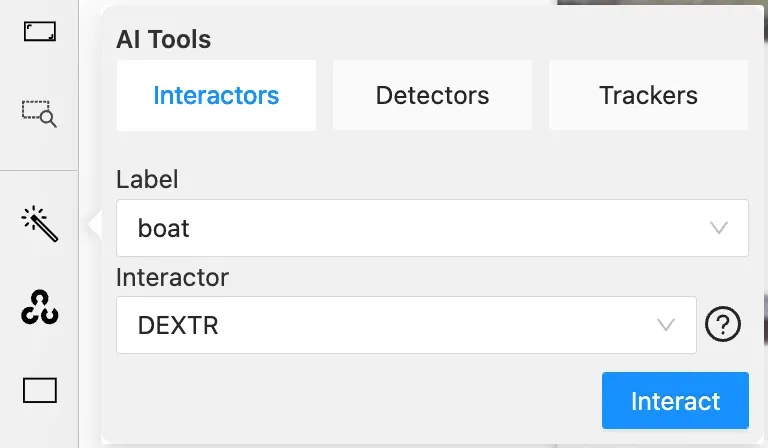Expand the Label selector chevron arrow
768x448 pixels.
(x=719, y=228)
